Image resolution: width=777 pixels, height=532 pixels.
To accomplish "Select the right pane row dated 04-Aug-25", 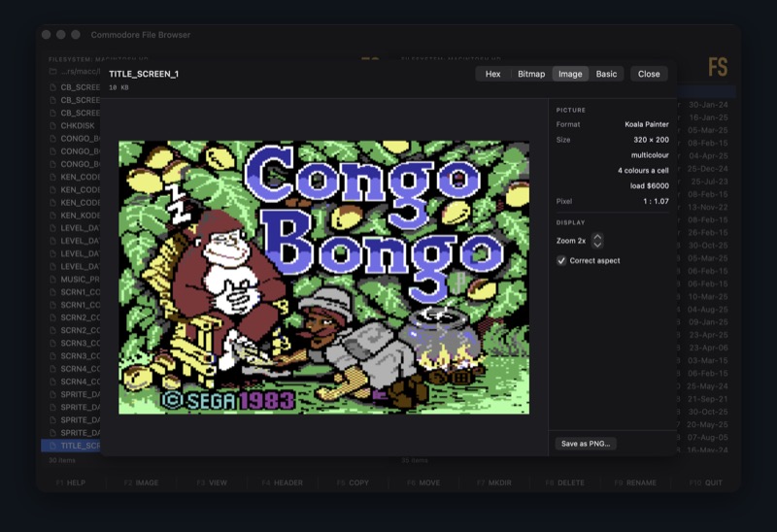I will (x=706, y=310).
